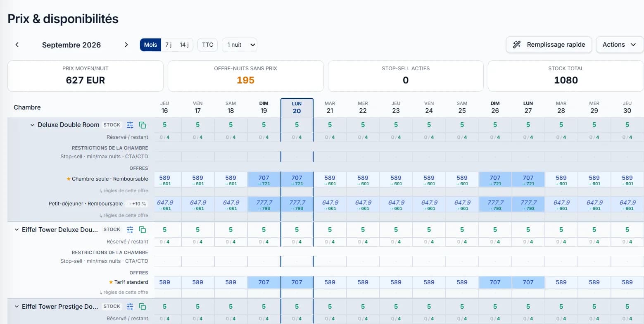Collapse the Eiffel Tower Deluxe Dou... section
The height and width of the screenshot is (324, 644).
pos(17,229)
